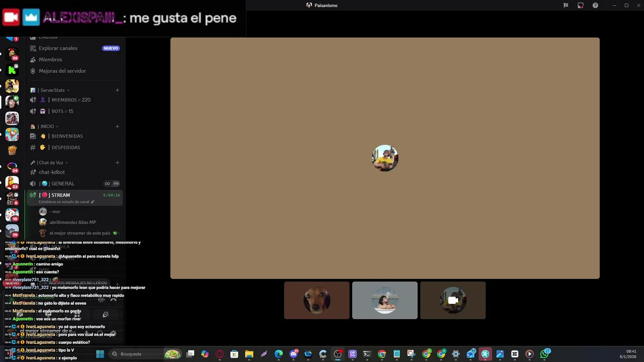This screenshot has width=644, height=362.
Task: Open the BIENVENIDAS channel
Action: pos(74,136)
